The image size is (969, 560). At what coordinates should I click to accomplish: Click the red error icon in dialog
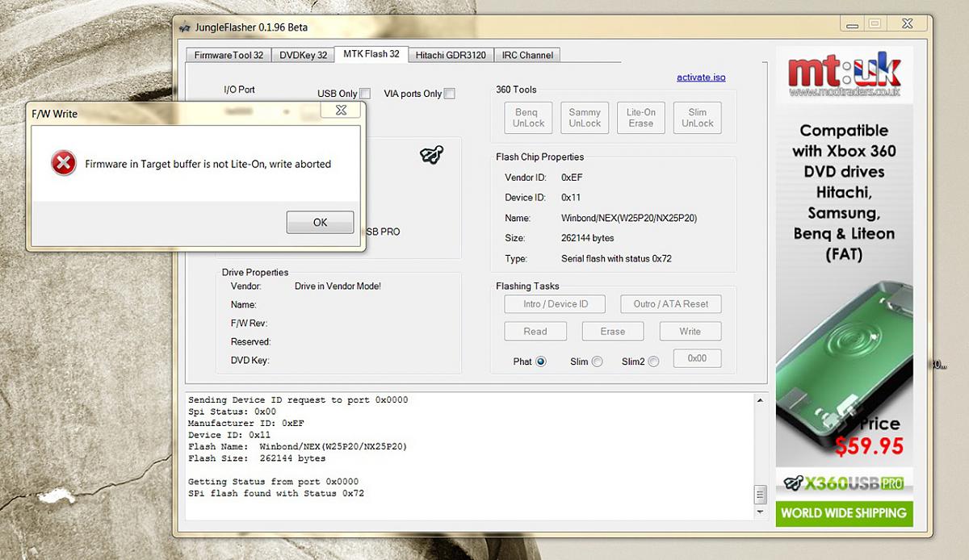[63, 164]
